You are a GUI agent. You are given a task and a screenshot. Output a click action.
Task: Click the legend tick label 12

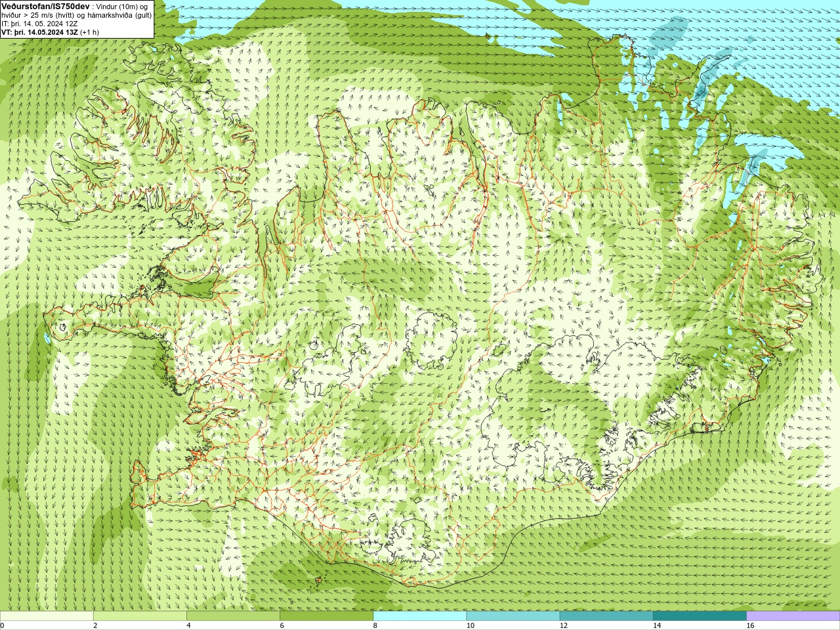tap(564, 625)
